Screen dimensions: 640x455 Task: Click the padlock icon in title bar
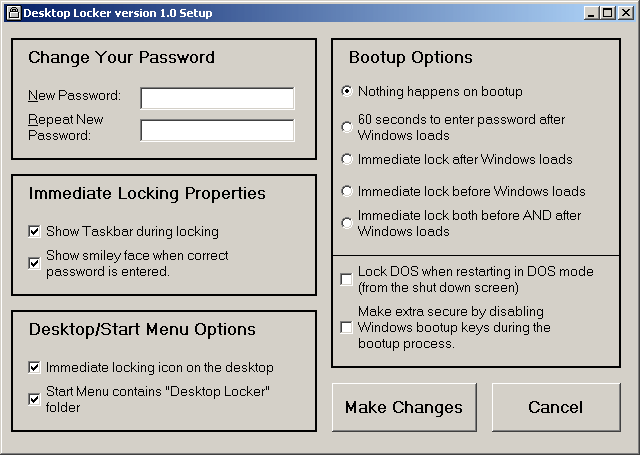tap(13, 13)
